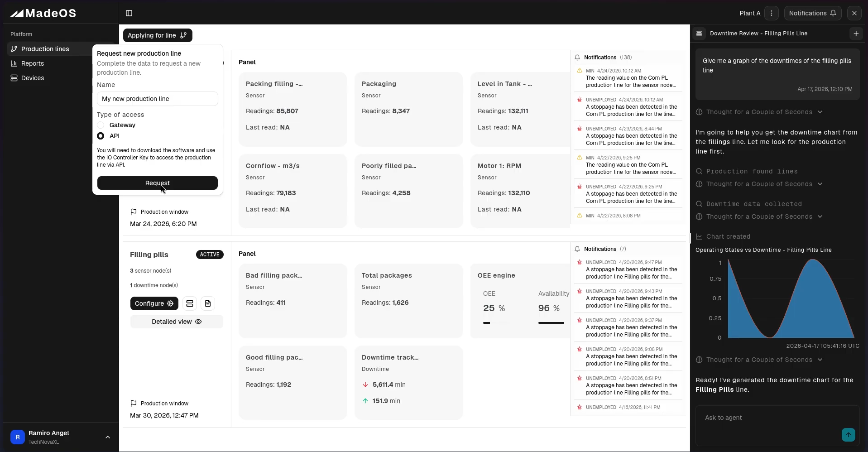The height and width of the screenshot is (452, 868).
Task: Click the production line Name input field
Action: tap(157, 99)
